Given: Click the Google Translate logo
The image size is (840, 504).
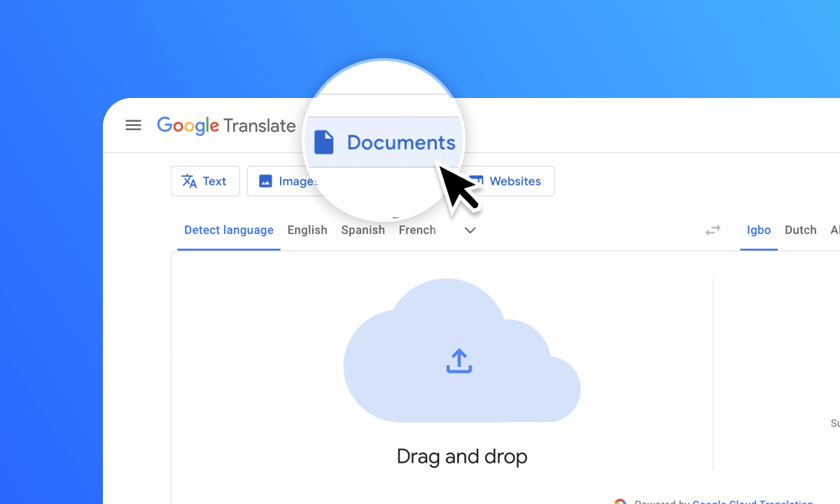Looking at the screenshot, I should click(x=226, y=126).
